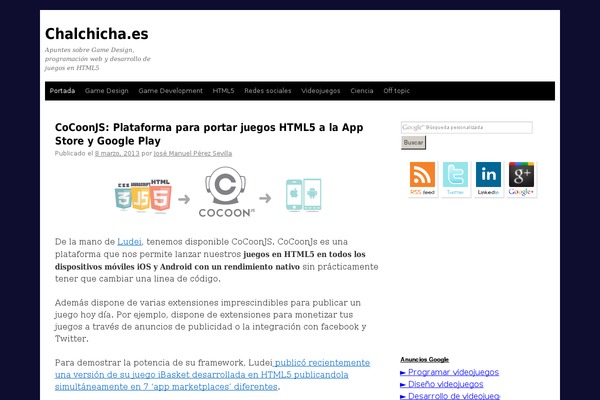This screenshot has height=400, width=600.
Task: Open the HTML5 menu item
Action: coord(223,91)
